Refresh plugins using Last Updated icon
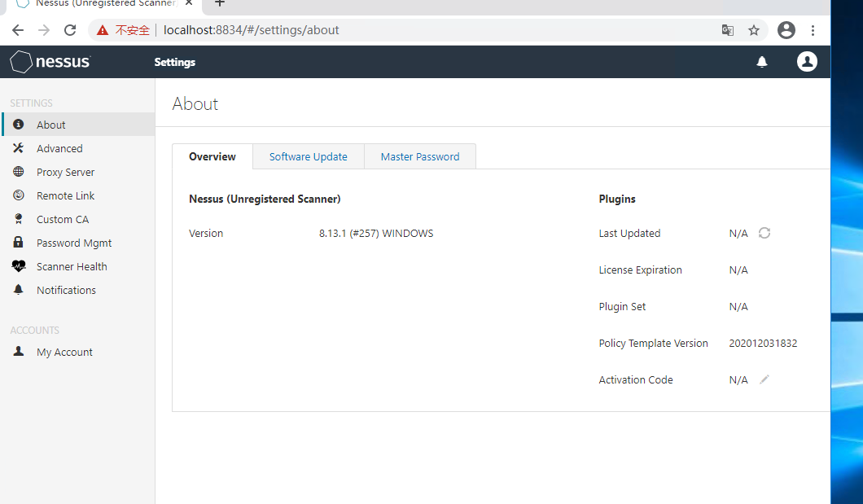This screenshot has width=863, height=504. click(x=764, y=233)
